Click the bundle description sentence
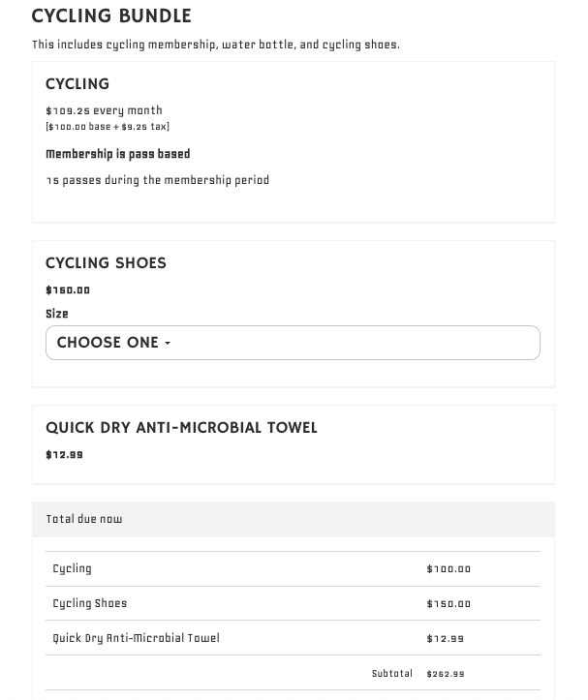 [215, 45]
